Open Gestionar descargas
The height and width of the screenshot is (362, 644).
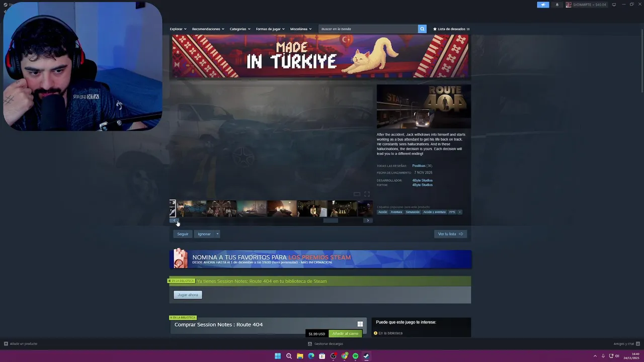326,343
